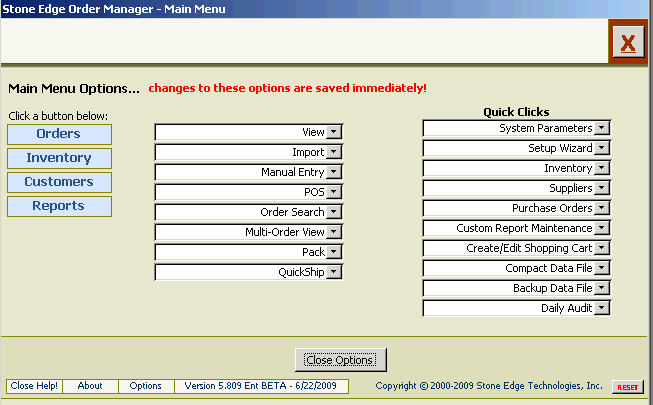Expand the Daily Audit dropdown arrow
Viewport: 653px width, 405px height.
pyautogui.click(x=602, y=308)
